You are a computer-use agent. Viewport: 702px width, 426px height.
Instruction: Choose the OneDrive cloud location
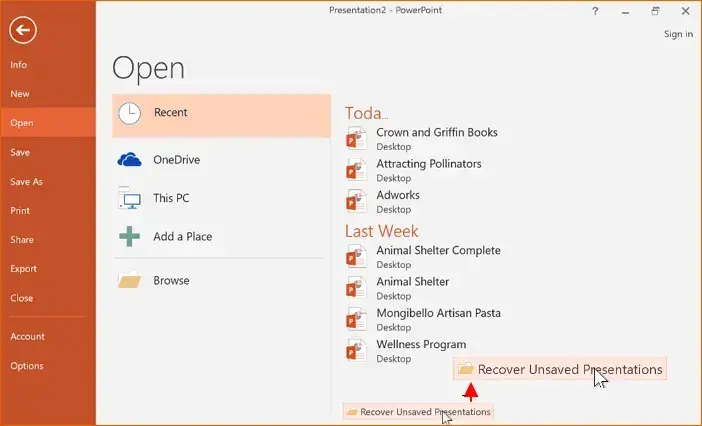tap(221, 160)
